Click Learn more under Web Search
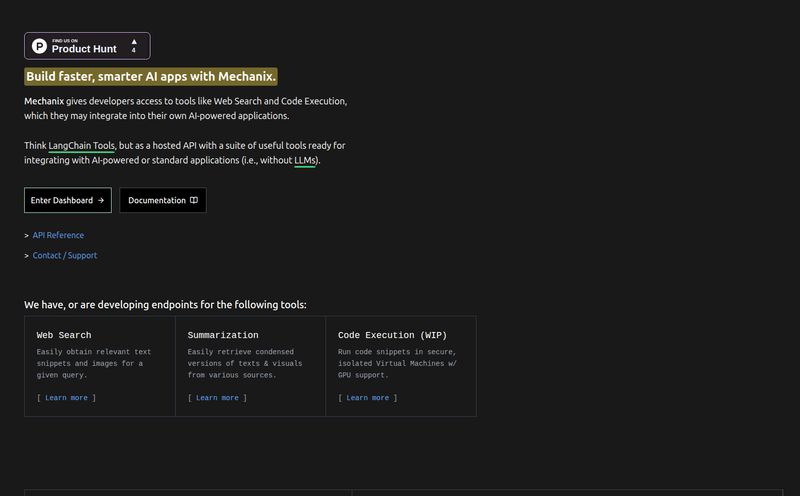Image resolution: width=800 pixels, height=496 pixels. click(x=66, y=398)
